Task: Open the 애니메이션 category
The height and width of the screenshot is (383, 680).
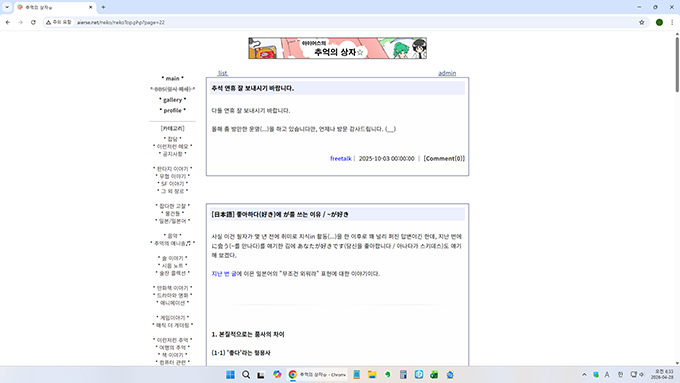Action: [173, 303]
